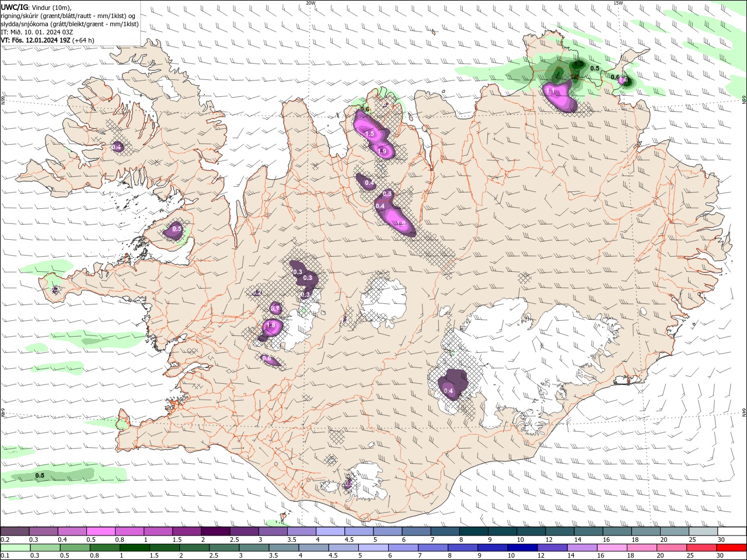Click the violet 12 swatch in the rain scale
Screen dimensions: 747x560
[551, 548]
